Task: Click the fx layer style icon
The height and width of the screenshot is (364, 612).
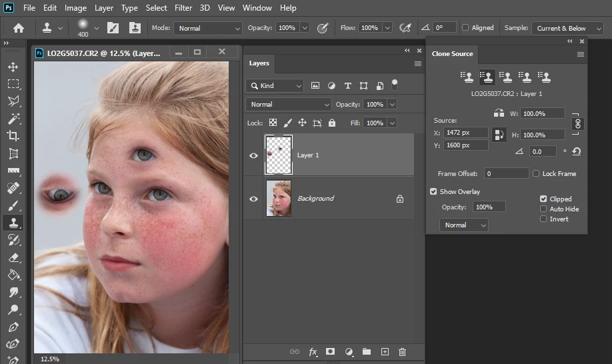Action: pos(313,352)
